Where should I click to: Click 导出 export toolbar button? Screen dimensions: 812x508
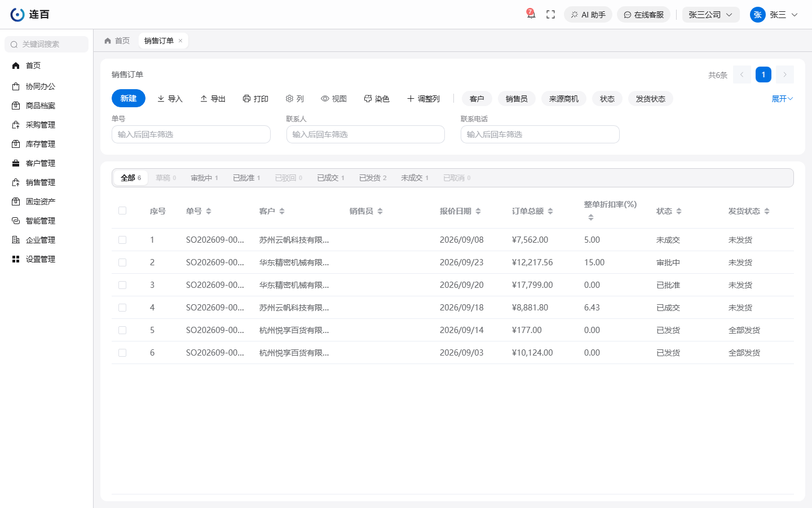pos(213,99)
